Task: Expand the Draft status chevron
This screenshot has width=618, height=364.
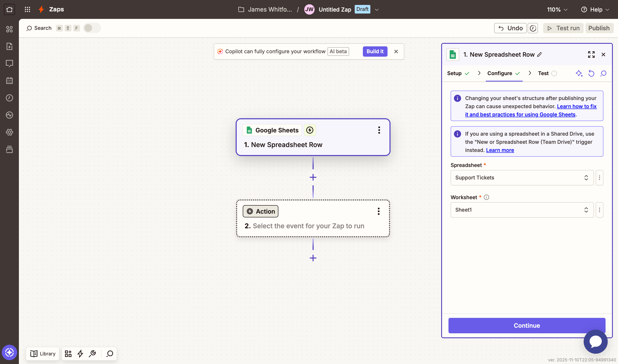Action: click(377, 9)
